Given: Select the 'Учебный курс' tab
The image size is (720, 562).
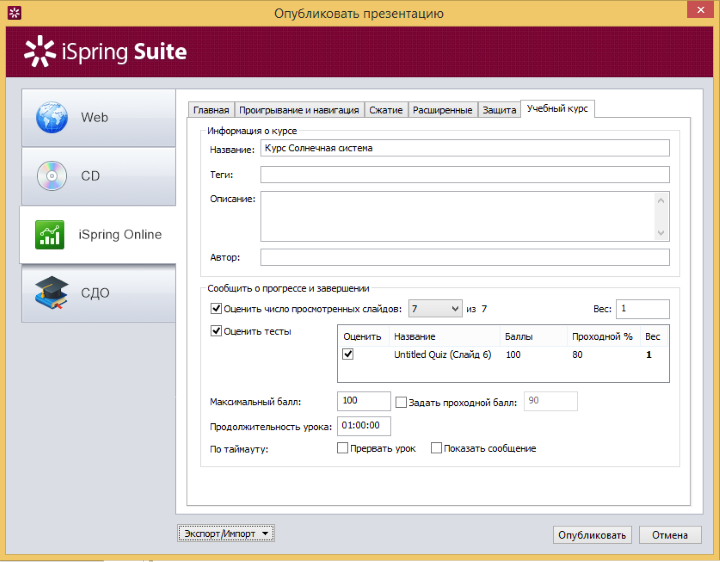Looking at the screenshot, I should pyautogui.click(x=557, y=109).
